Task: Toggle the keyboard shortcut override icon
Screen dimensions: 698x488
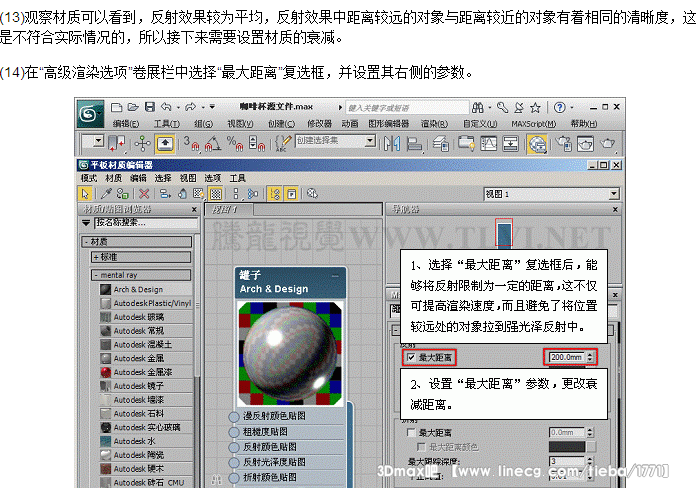Action: click(165, 143)
